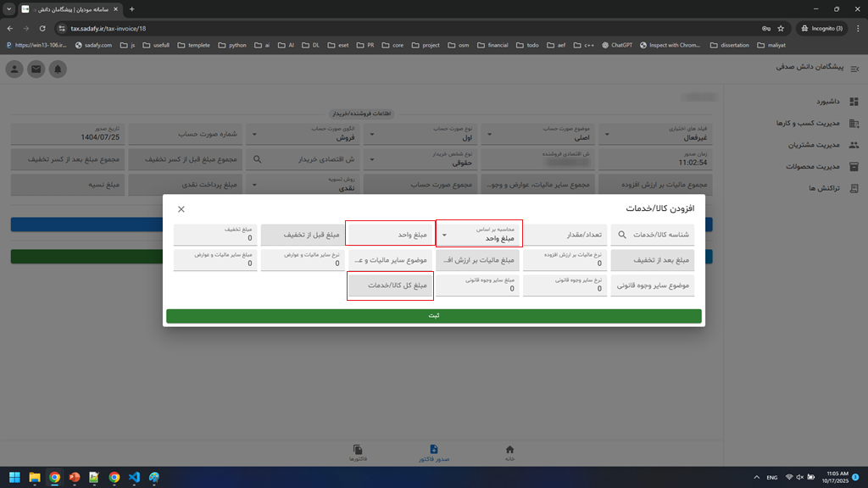This screenshot has height=488, width=868.
Task: Click the search icon in ش اقتصادی خریدار
Action: point(257,159)
